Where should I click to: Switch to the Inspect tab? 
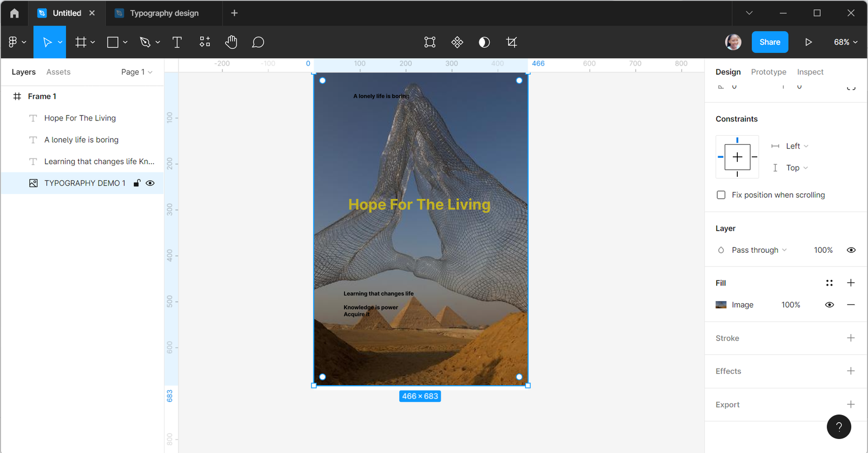pos(810,72)
